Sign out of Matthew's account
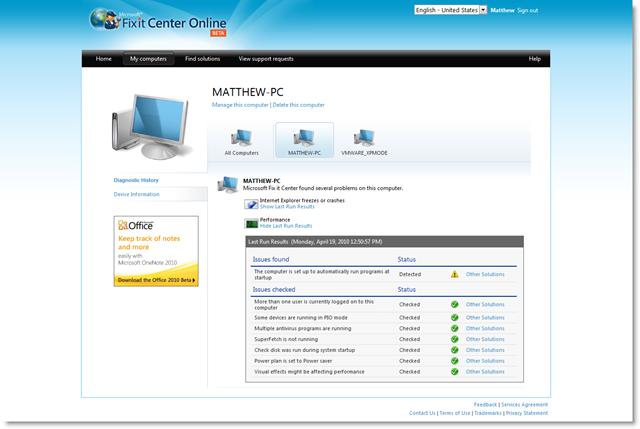The height and width of the screenshot is (429, 640). tap(527, 10)
